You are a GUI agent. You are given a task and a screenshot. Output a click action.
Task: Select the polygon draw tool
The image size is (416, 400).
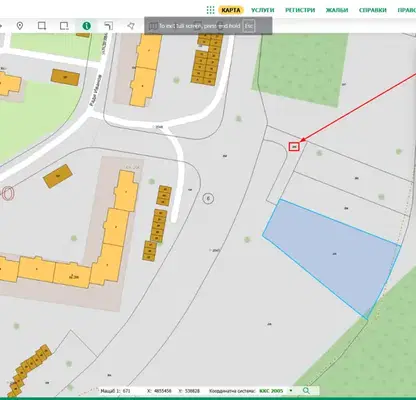(x=131, y=26)
